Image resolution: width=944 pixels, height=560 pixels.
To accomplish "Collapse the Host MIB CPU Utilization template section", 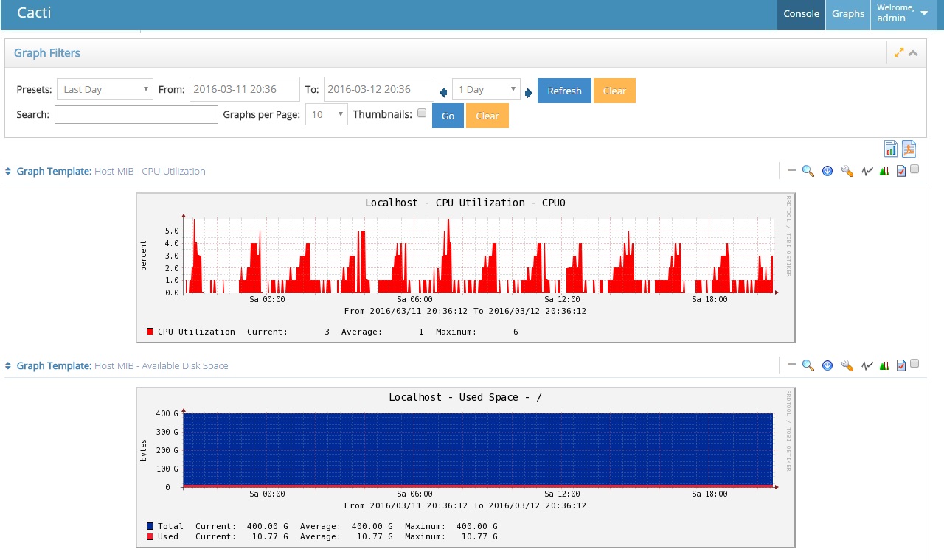I will (x=8, y=171).
